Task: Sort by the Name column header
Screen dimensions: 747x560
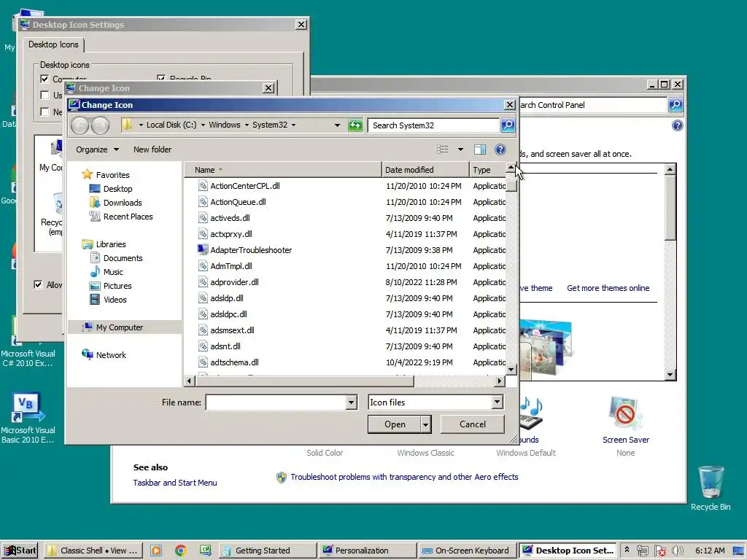Action: [283, 170]
